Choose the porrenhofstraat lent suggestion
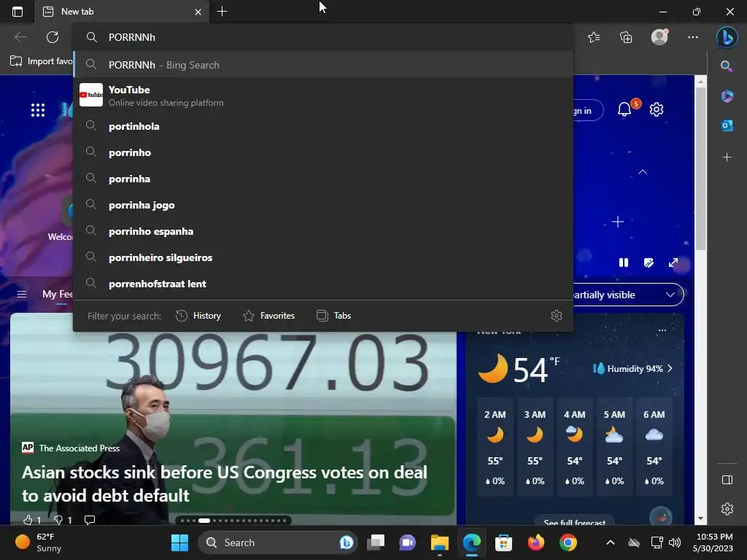The width and height of the screenshot is (747, 560). pos(324,284)
